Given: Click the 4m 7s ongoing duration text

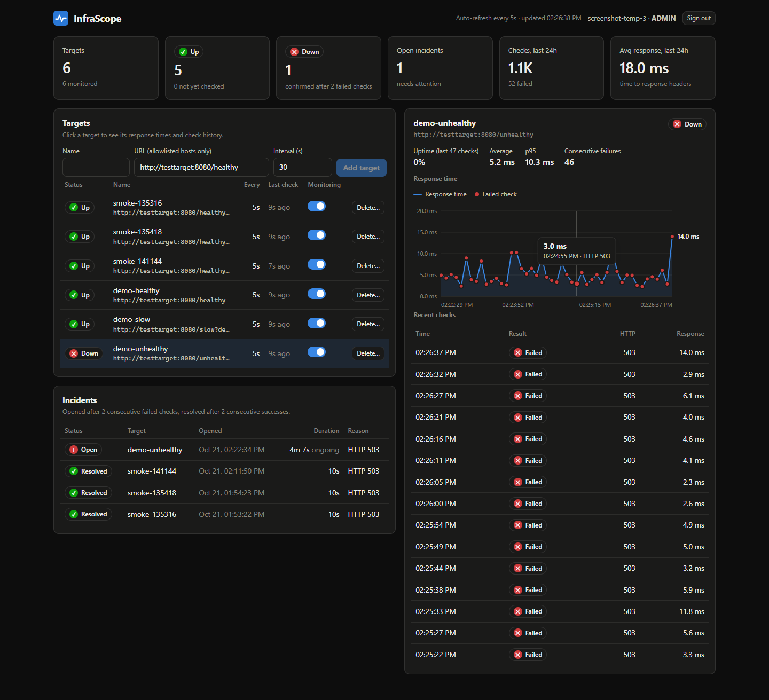Looking at the screenshot, I should pyautogui.click(x=314, y=450).
